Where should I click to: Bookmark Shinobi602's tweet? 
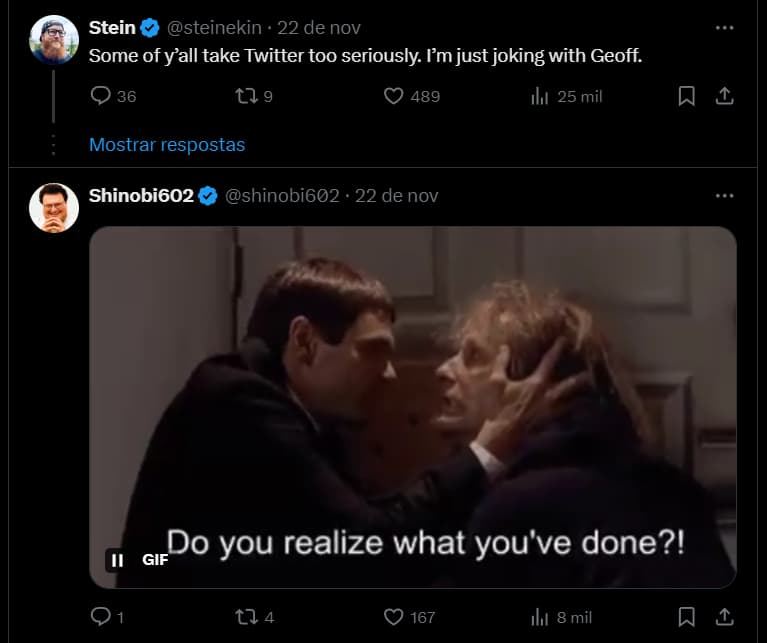coord(686,617)
